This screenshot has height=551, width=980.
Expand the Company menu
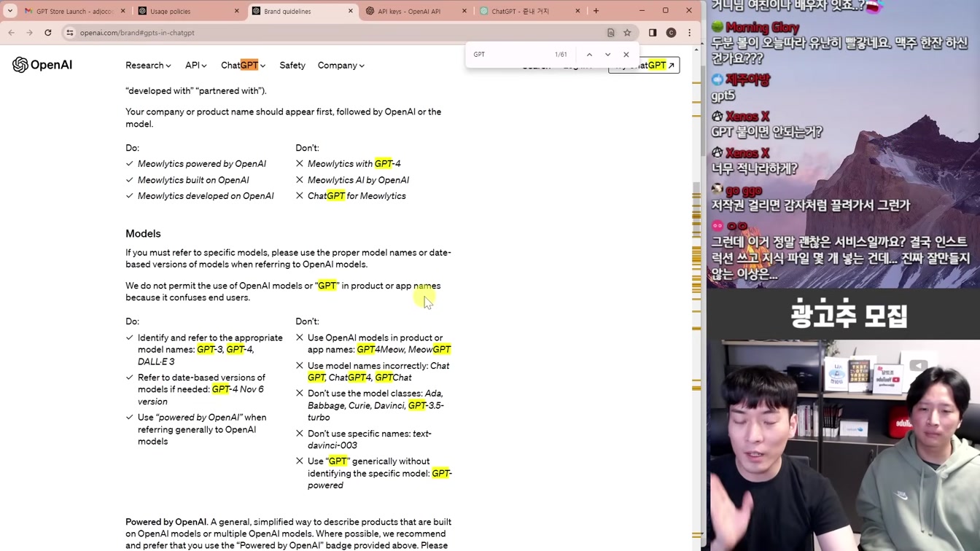point(341,66)
